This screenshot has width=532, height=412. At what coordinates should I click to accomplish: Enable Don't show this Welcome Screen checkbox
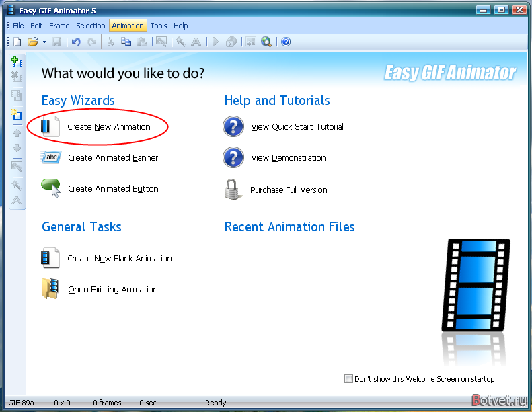pos(348,379)
